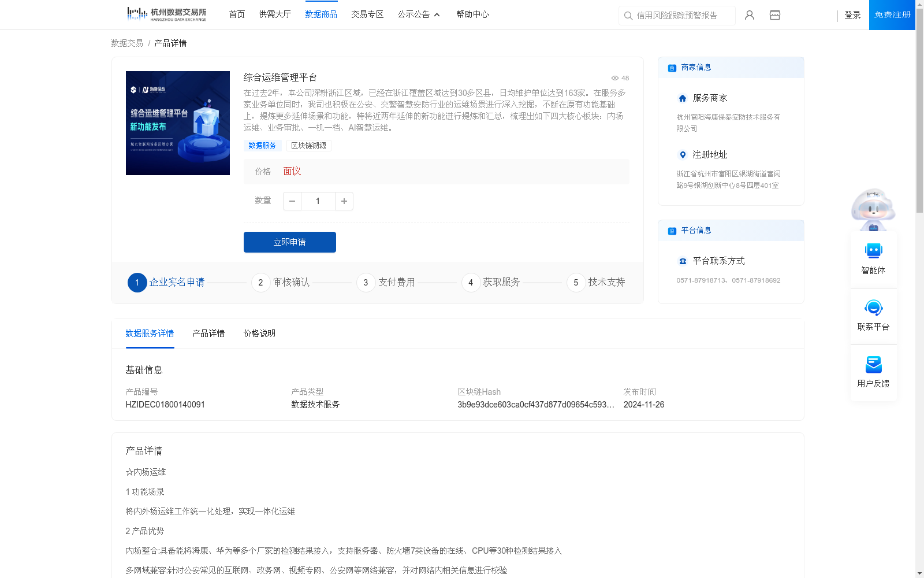Viewport: 924px width, 578px height.
Task: Focus the 信用风险跟踪预警报告 search box
Action: (677, 16)
